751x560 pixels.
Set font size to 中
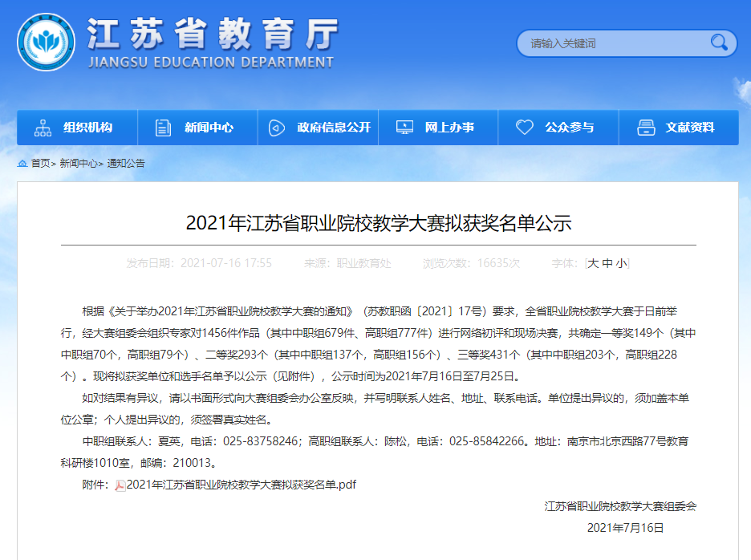pos(607,263)
